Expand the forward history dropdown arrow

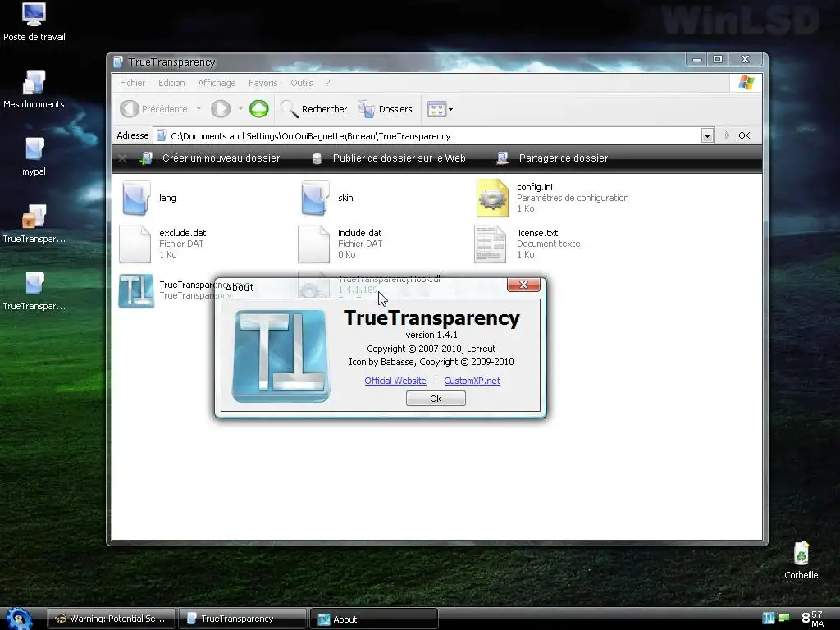(x=240, y=109)
